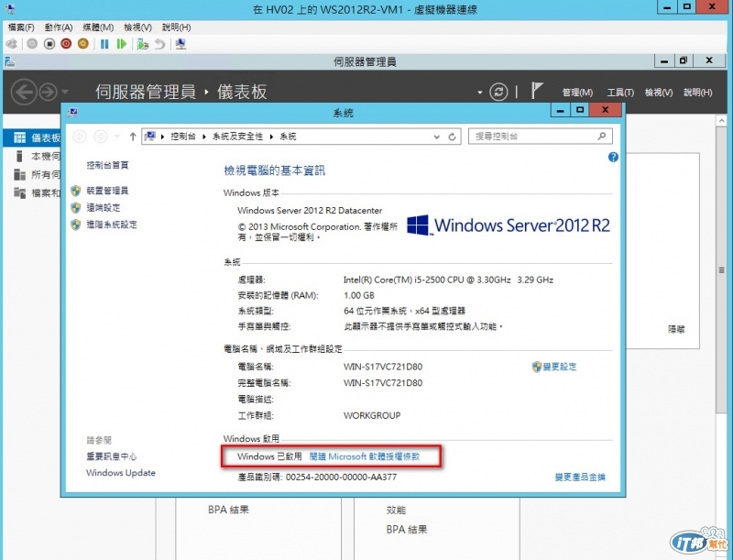
Task: Click the Ctrl+Alt+Del toolbar icon
Action: [x=12, y=44]
